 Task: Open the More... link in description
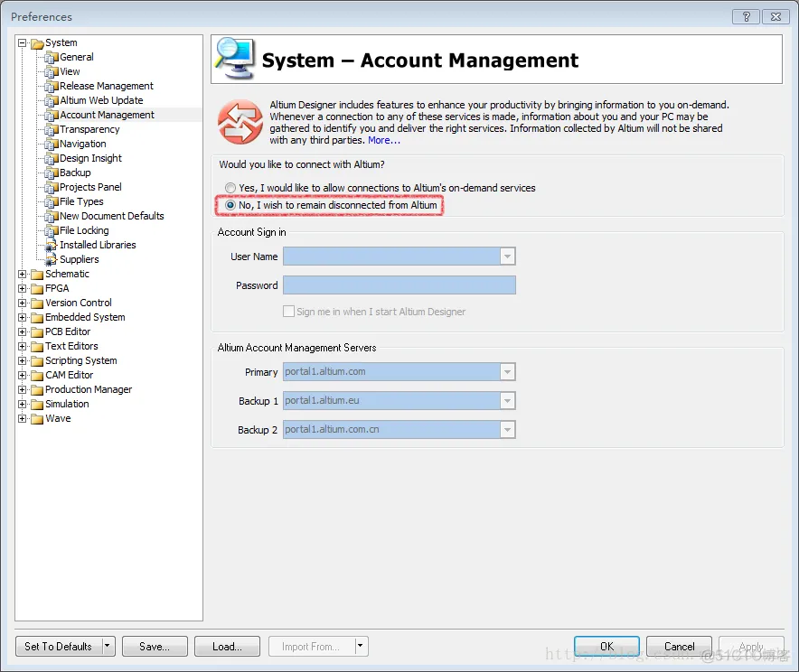384,140
